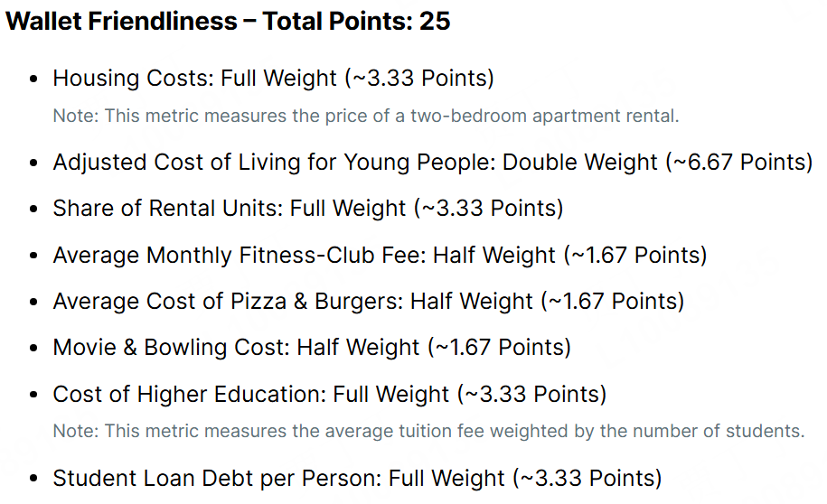Select the Housing Costs list item text

tap(273, 79)
